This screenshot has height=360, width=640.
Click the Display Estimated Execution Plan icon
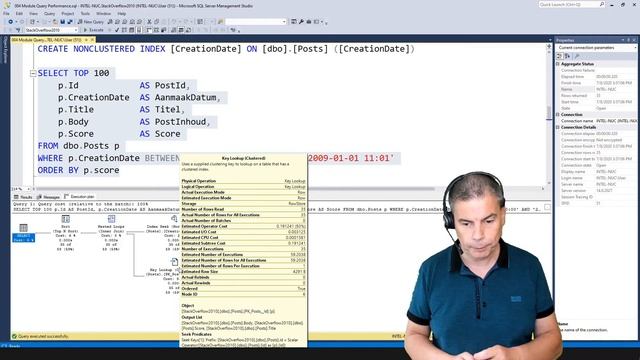tap(124, 30)
